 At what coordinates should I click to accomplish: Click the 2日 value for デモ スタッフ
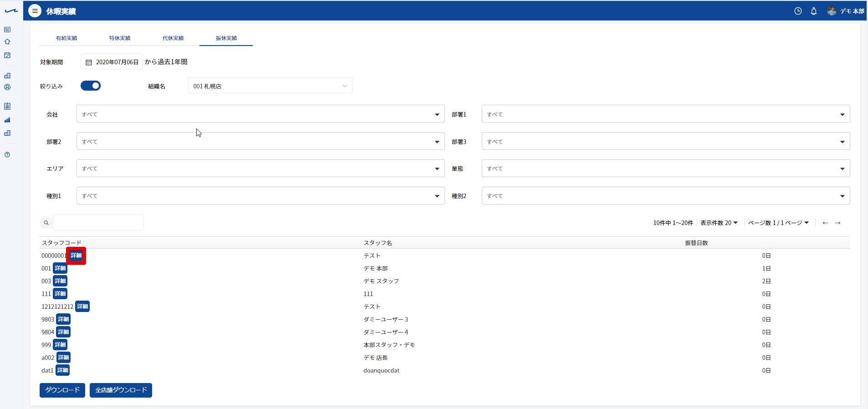point(766,281)
